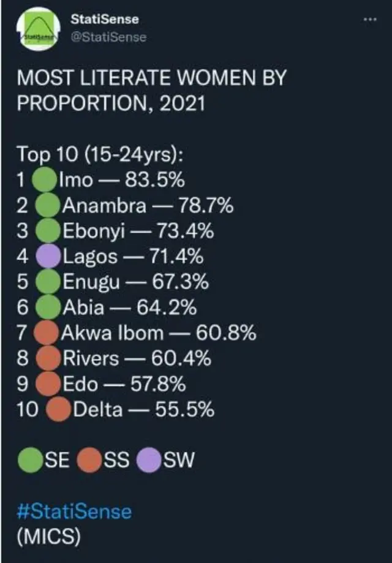The height and width of the screenshot is (563, 392).
Task: Click the orange SS legend circle
Action: click(89, 459)
